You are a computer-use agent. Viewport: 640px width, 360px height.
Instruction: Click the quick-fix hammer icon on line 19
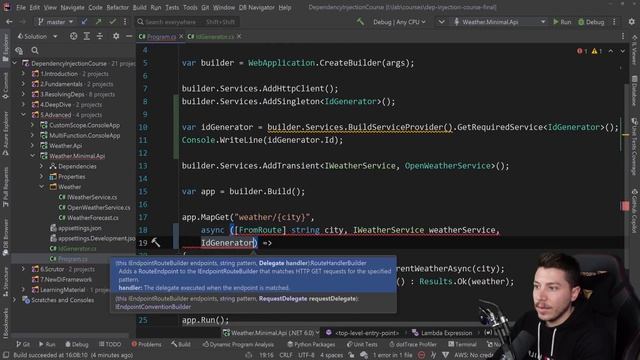pyautogui.click(x=156, y=242)
